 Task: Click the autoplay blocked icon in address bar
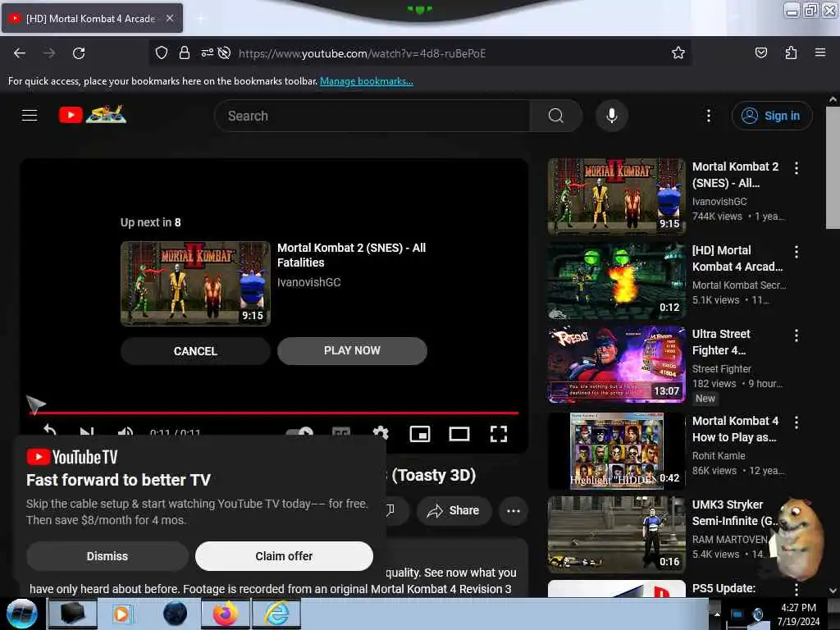click(x=225, y=52)
